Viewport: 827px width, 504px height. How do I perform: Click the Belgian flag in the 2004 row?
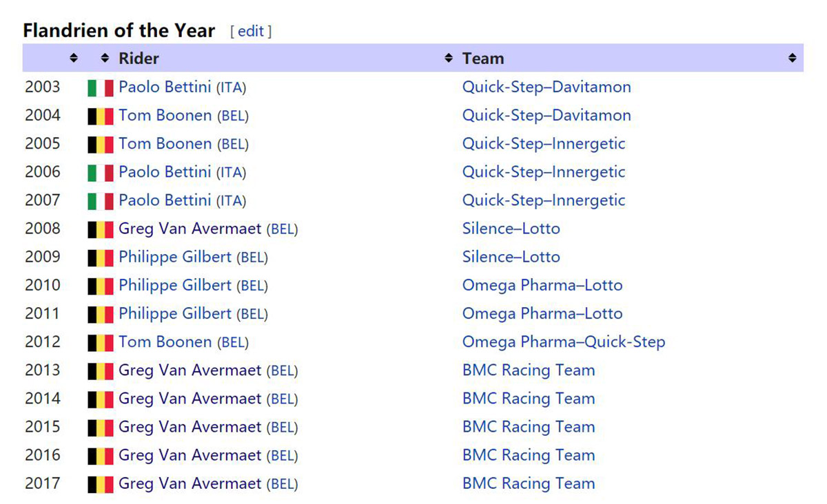[101, 116]
